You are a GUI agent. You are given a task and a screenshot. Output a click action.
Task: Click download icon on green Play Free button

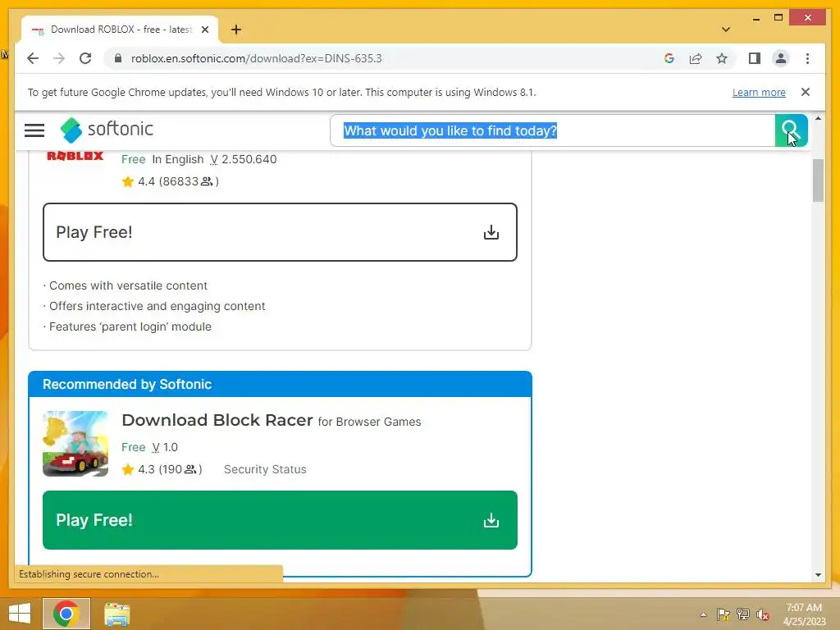[x=491, y=520]
